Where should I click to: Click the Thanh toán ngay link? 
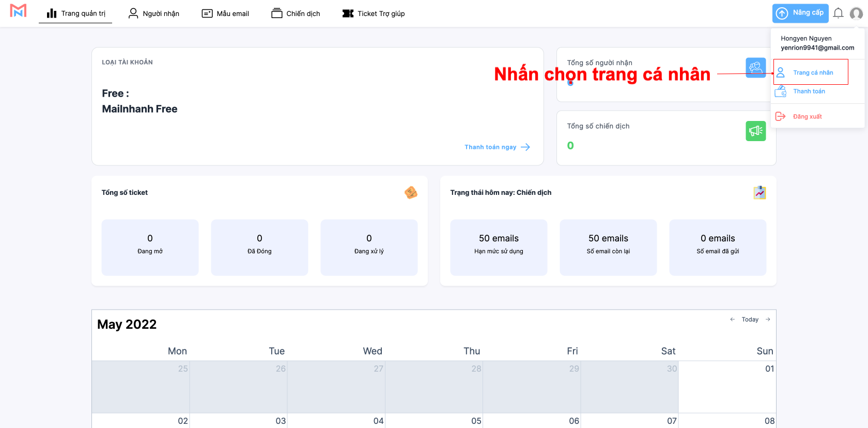[x=497, y=147]
